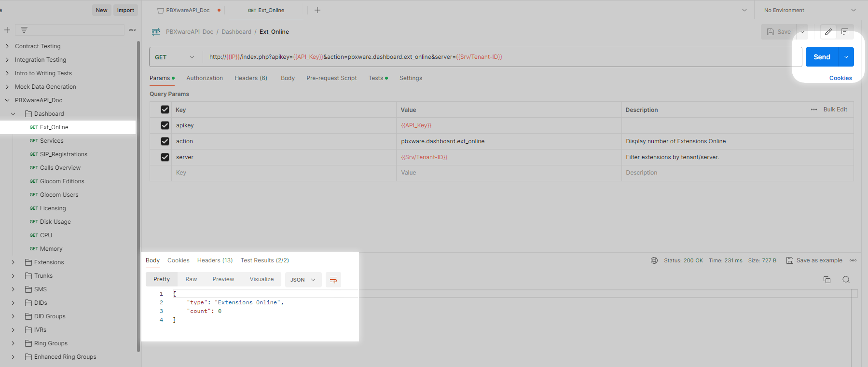Expand Contract Testing collection
Viewport: 868px width, 367px height.
coord(7,46)
